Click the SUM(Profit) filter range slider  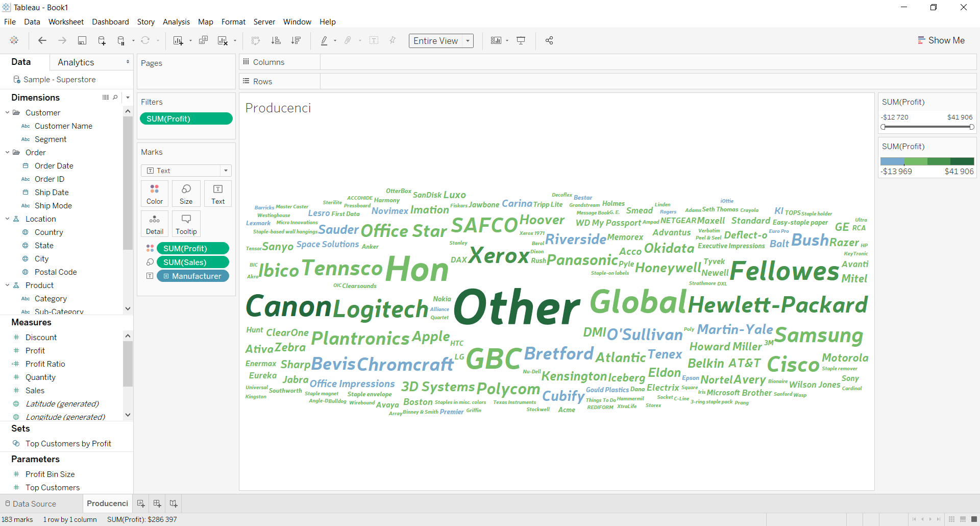(x=927, y=127)
